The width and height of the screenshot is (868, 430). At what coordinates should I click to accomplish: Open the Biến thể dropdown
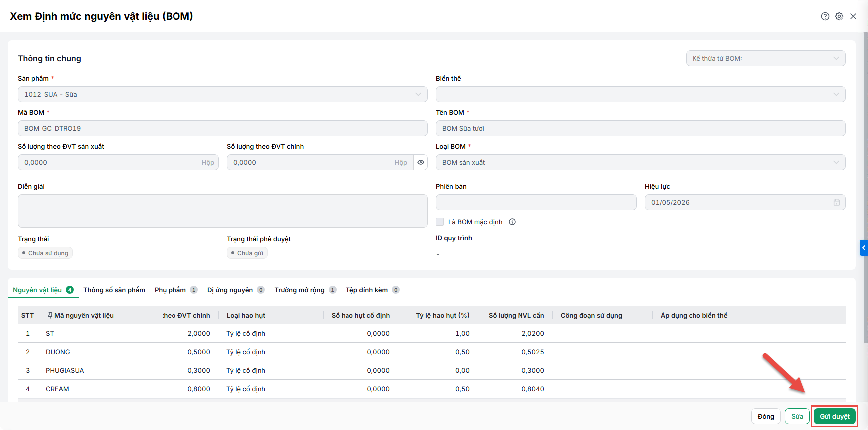[x=640, y=94]
